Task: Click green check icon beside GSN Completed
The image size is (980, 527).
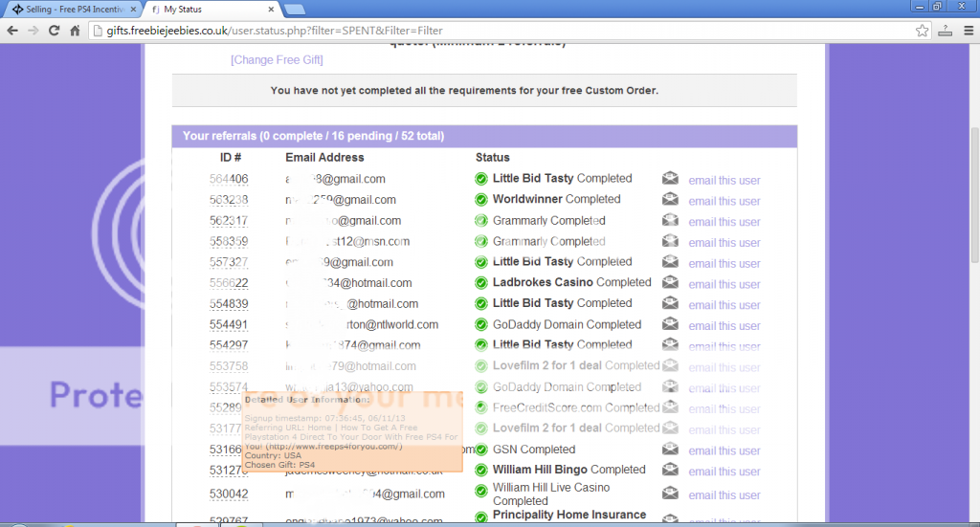Action: click(x=480, y=450)
